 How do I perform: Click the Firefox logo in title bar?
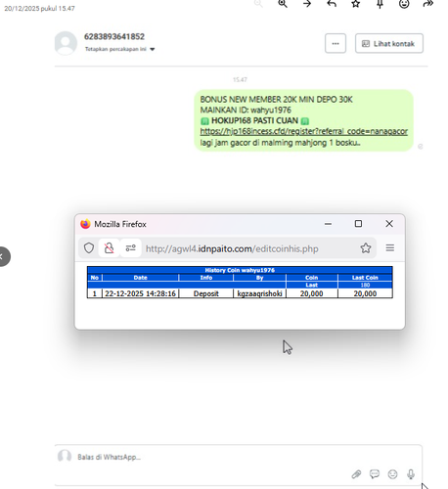[85, 224]
